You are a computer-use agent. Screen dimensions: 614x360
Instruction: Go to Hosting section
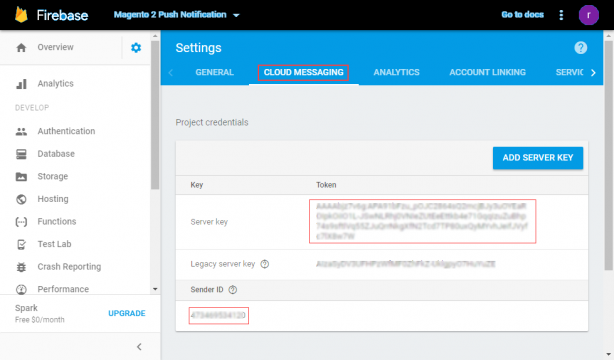coord(53,199)
